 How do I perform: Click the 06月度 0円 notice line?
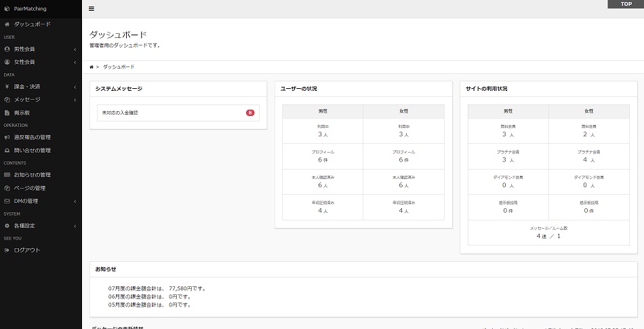coord(150,297)
